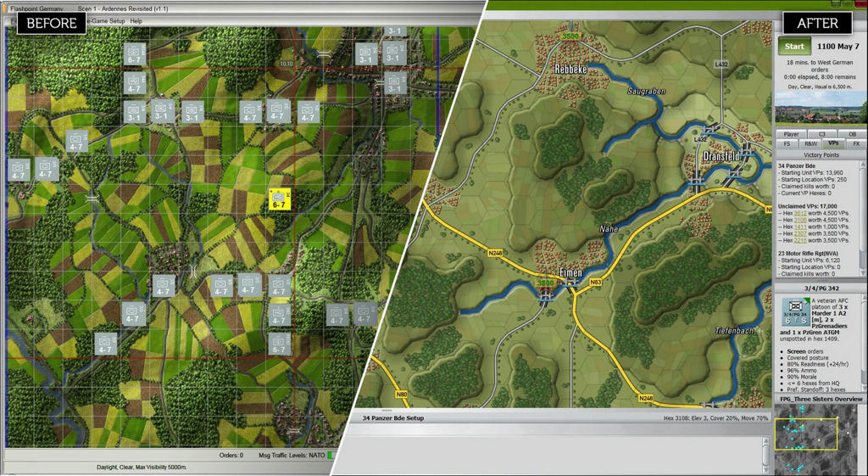Open the R&W tab

[x=810, y=144]
